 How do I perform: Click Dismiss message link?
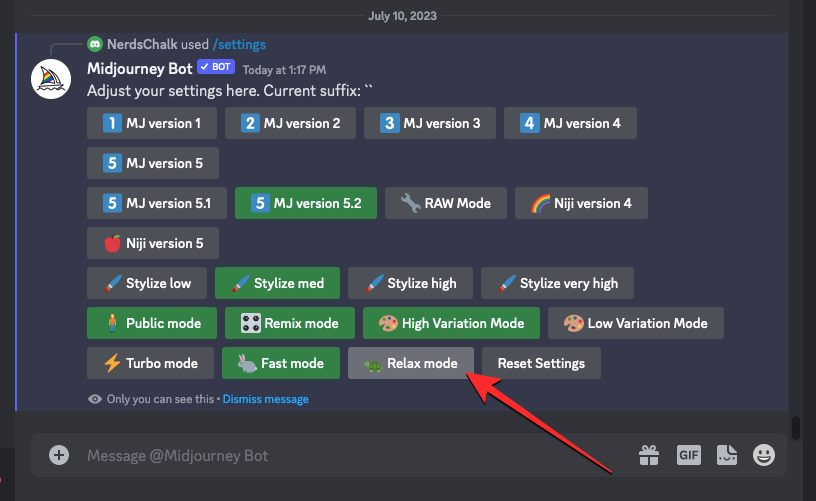point(265,399)
